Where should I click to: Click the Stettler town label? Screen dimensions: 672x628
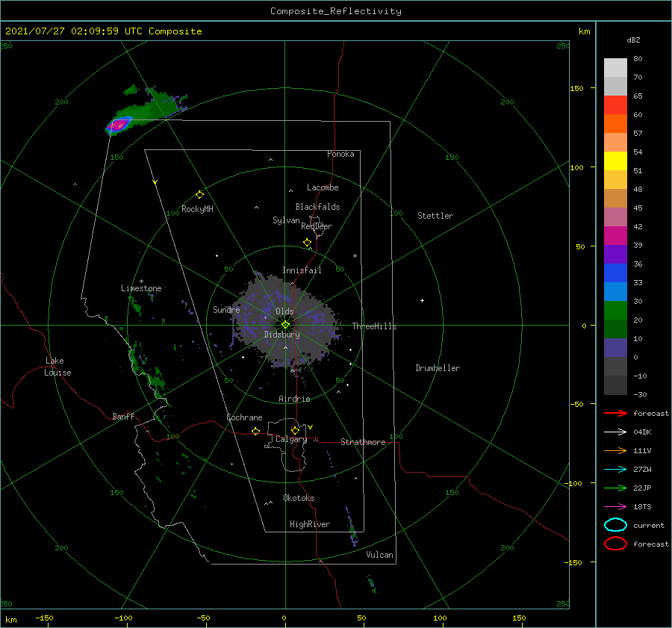coord(435,216)
